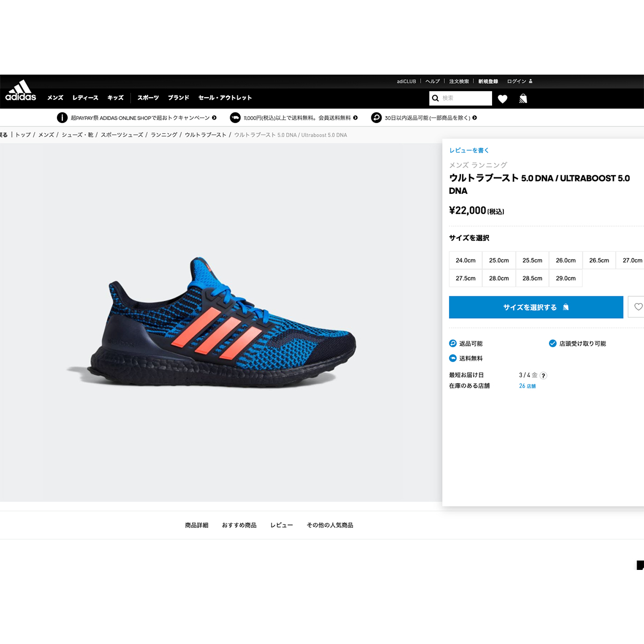Open the wishlist heart icon in header

(x=502, y=99)
